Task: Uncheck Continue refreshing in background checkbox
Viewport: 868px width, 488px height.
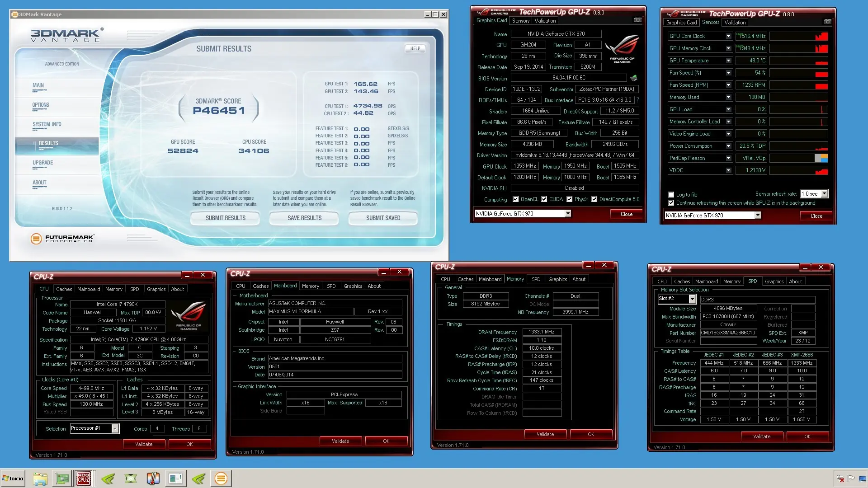Action: point(671,203)
